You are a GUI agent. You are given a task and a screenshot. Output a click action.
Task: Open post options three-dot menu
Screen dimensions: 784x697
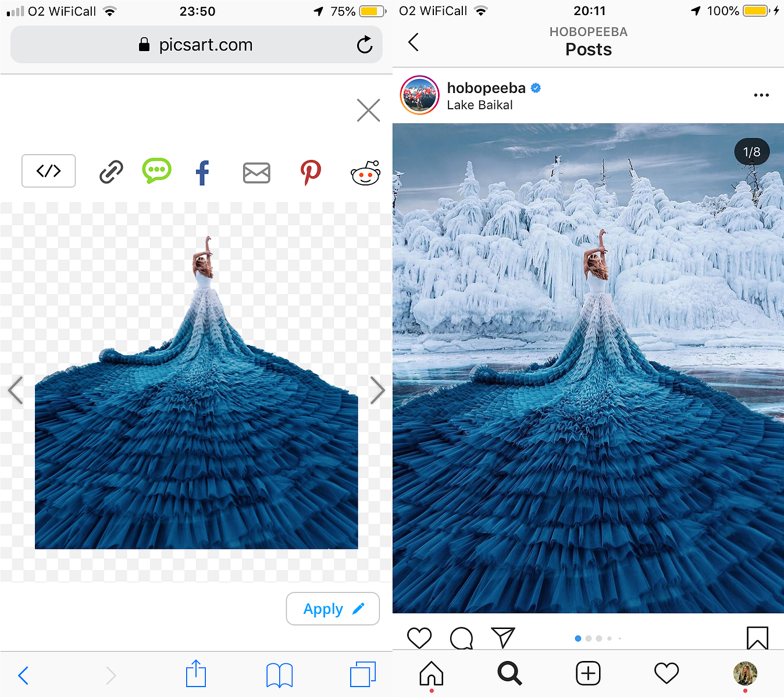(x=761, y=95)
